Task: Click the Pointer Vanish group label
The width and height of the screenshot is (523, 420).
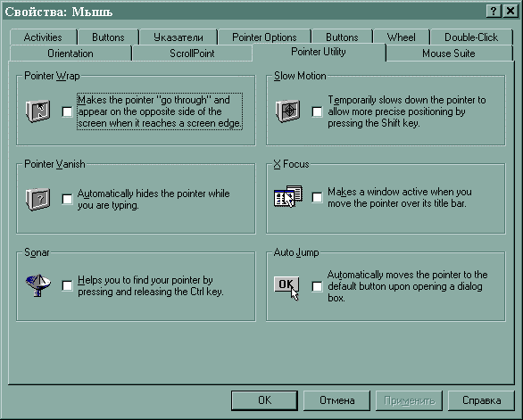Action: pos(54,164)
